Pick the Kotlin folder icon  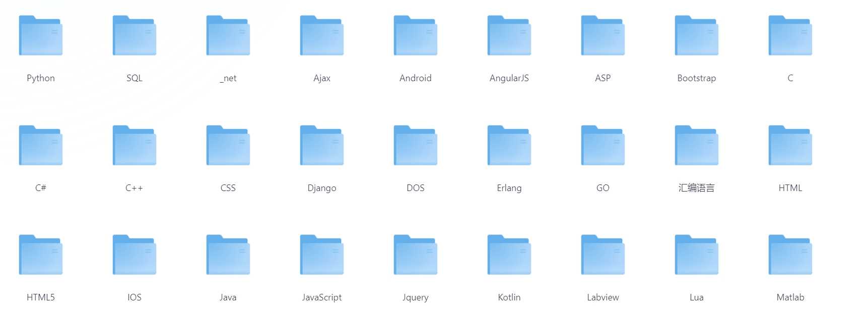click(509, 255)
